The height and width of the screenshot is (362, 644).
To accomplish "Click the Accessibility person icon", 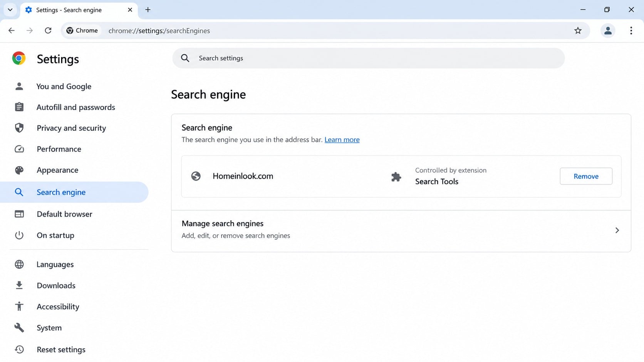I will [x=19, y=307].
